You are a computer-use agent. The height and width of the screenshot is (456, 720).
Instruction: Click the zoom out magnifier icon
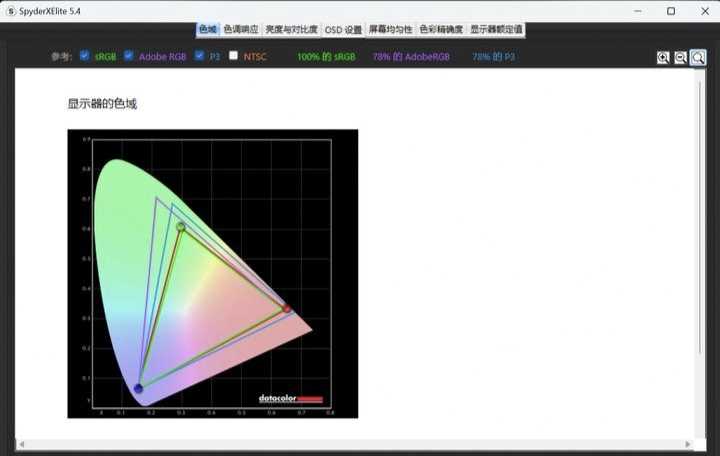(x=681, y=58)
